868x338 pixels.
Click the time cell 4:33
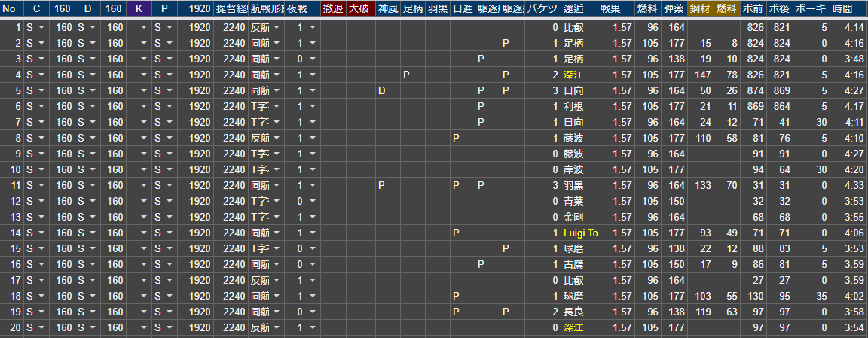click(848, 185)
